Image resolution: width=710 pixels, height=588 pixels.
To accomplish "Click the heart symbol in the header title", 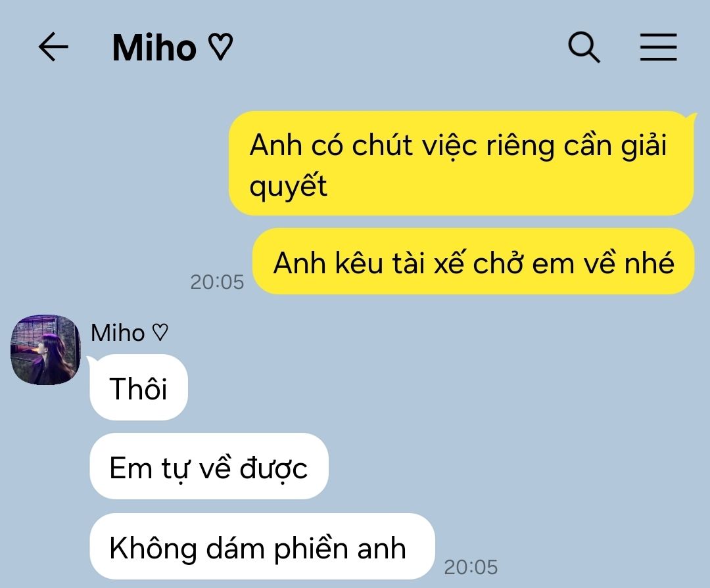I will point(220,47).
